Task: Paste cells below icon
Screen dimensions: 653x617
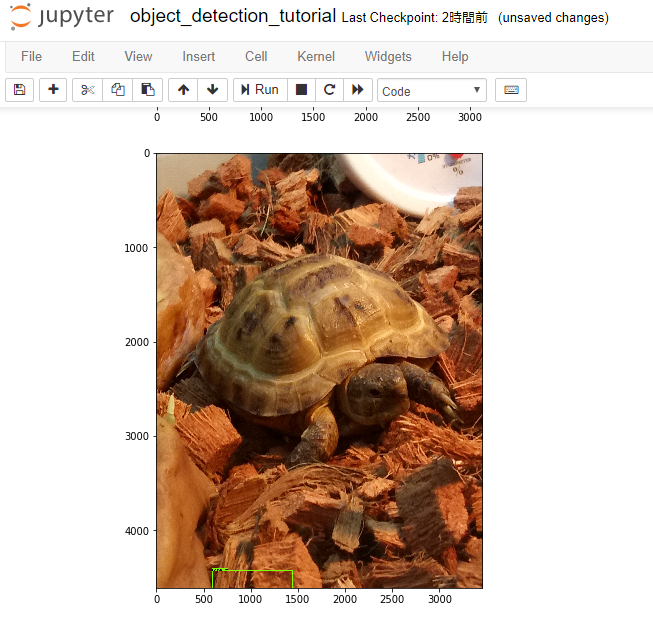Action: coord(147,90)
